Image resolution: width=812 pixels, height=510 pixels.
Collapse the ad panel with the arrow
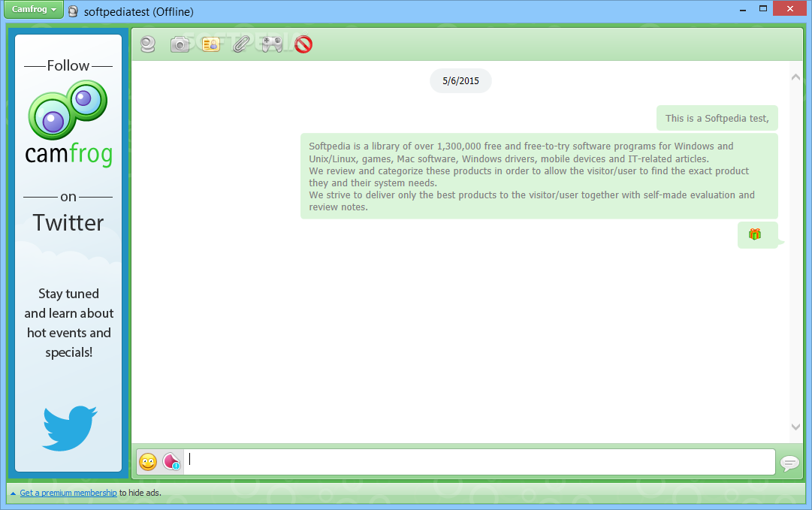point(13,493)
